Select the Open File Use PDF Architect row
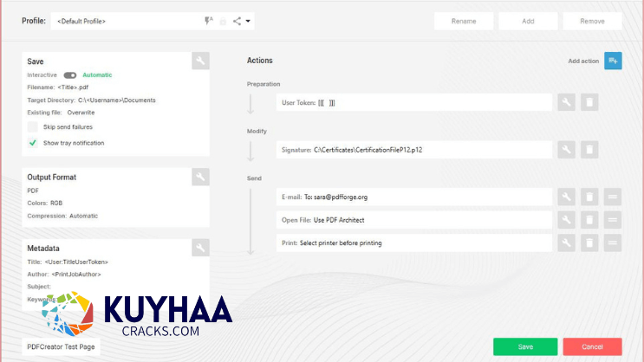 click(414, 220)
